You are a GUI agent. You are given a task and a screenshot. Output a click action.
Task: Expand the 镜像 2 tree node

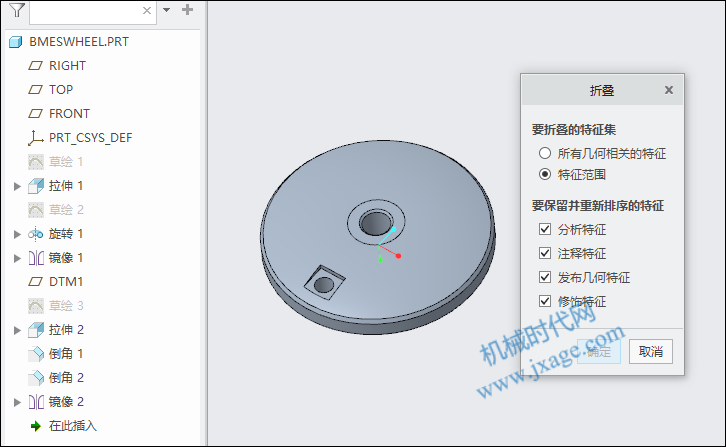pyautogui.click(x=17, y=402)
